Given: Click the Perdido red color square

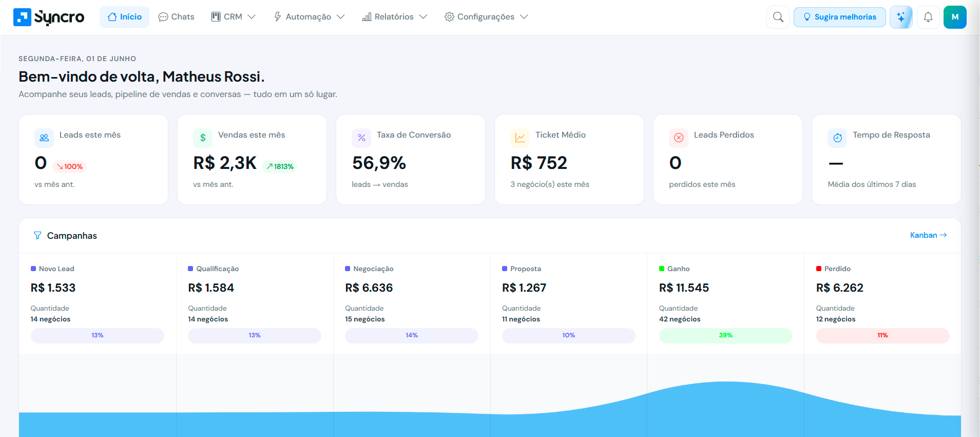Looking at the screenshot, I should point(819,269).
